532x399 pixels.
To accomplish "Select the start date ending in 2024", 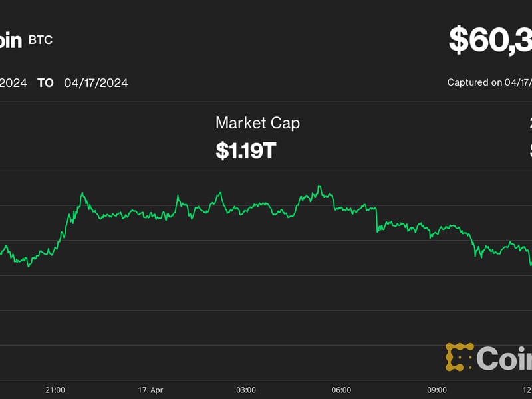I will [x=13, y=83].
